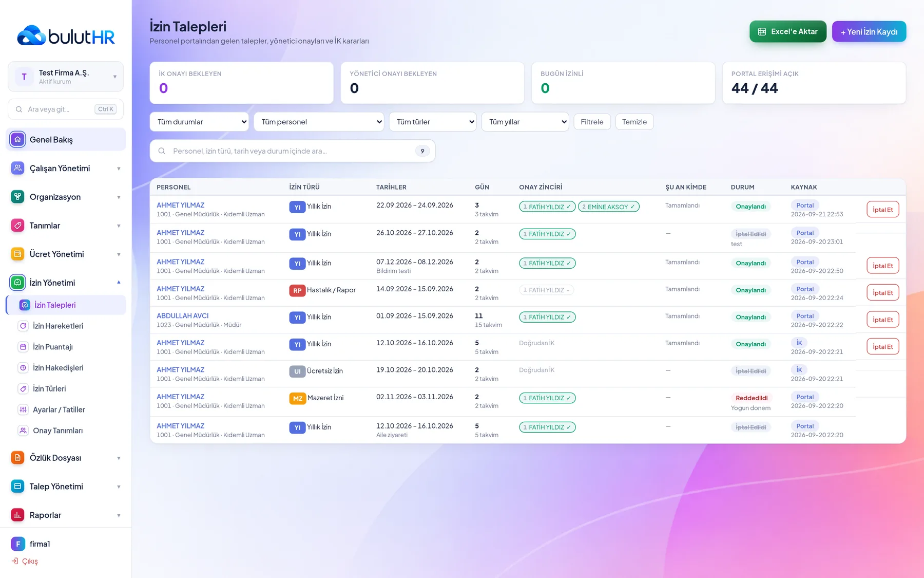Screen dimensions: 924x578
Task: Open Genel Bakış home icon
Action: point(17,139)
